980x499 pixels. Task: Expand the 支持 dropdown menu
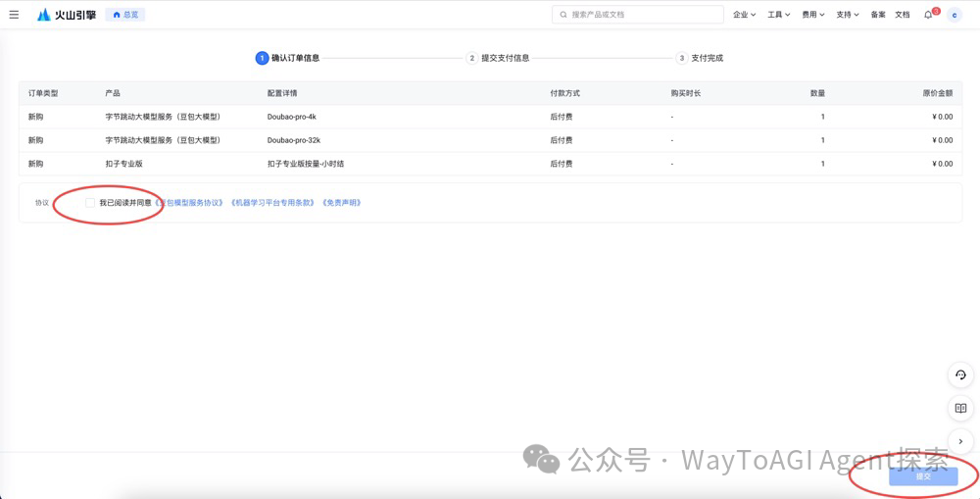coord(848,15)
